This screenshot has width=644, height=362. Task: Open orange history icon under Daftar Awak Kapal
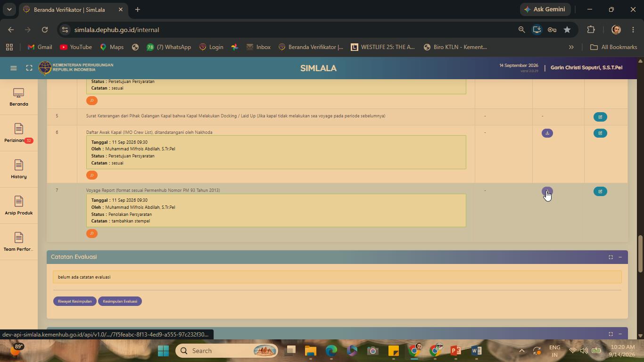coord(92,175)
